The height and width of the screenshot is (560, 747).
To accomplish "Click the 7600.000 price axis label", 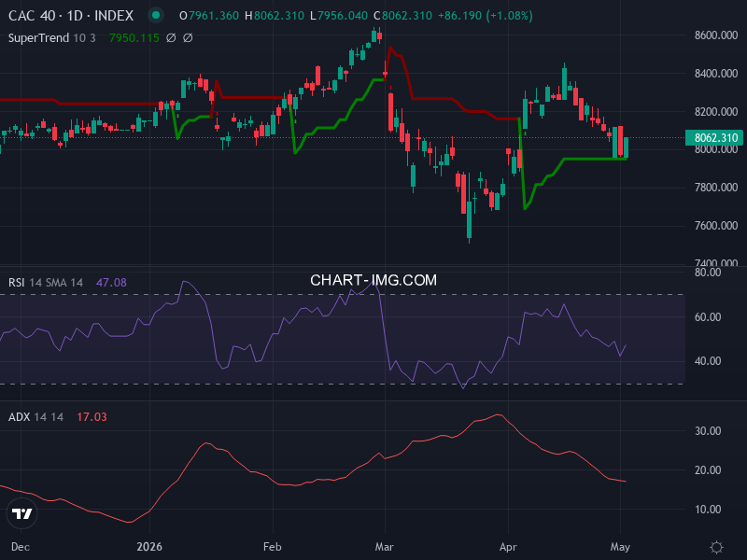I will (x=716, y=225).
